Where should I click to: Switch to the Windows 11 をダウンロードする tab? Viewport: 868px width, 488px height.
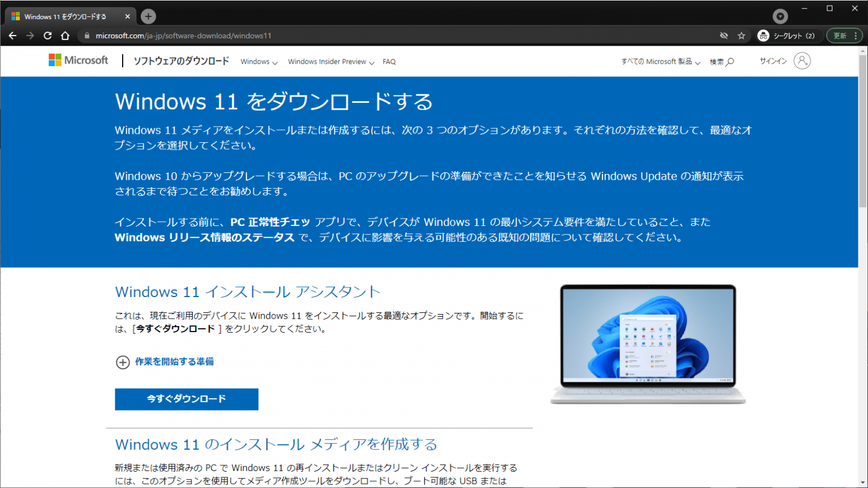point(68,16)
